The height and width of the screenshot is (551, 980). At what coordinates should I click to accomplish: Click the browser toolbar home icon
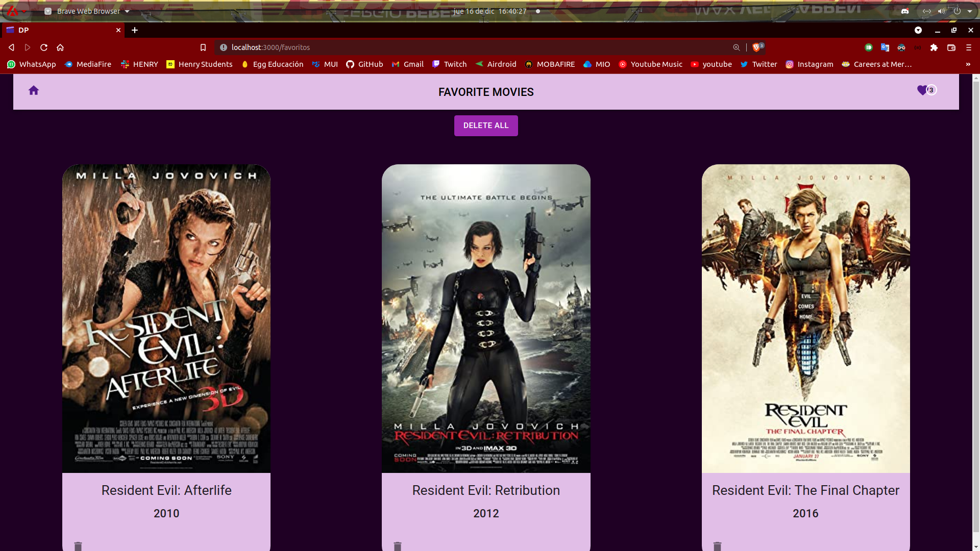point(60,47)
